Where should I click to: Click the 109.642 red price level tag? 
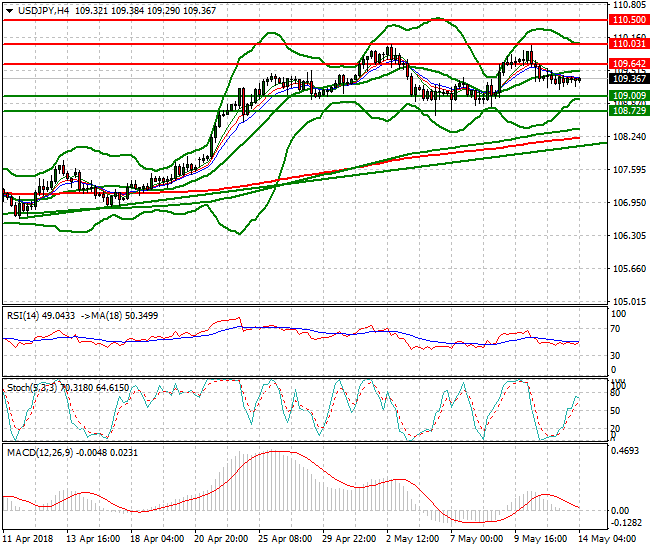[x=627, y=64]
